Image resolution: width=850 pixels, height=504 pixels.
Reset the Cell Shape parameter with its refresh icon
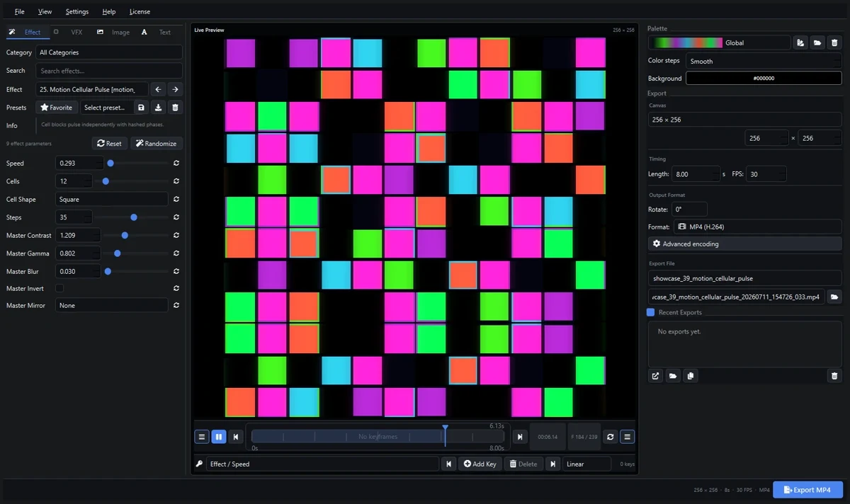tap(176, 200)
